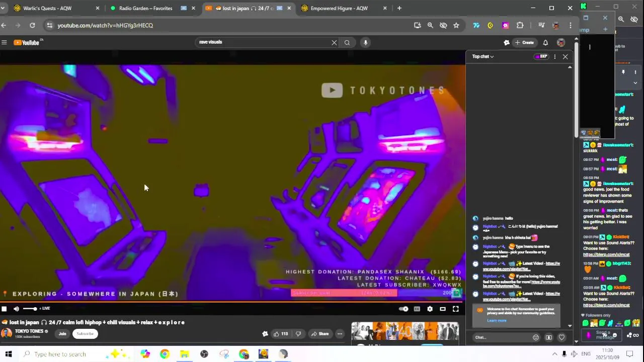Open the Chrome extensions puzzle menu

520,25
